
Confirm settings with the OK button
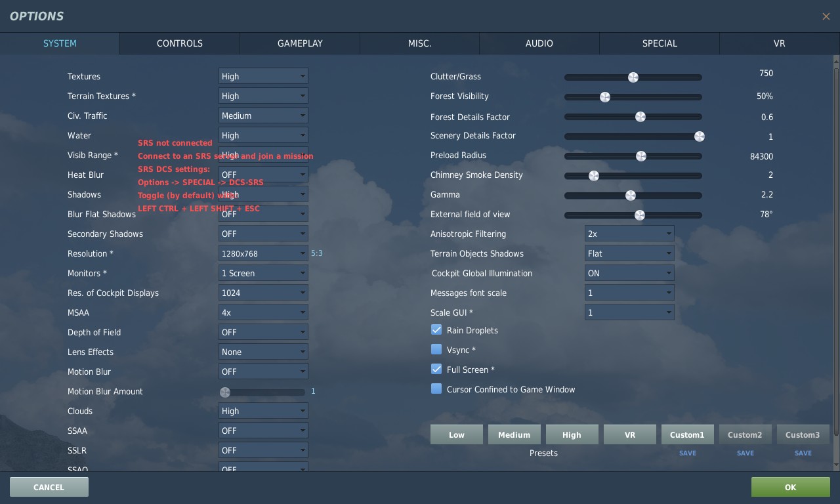[791, 487]
